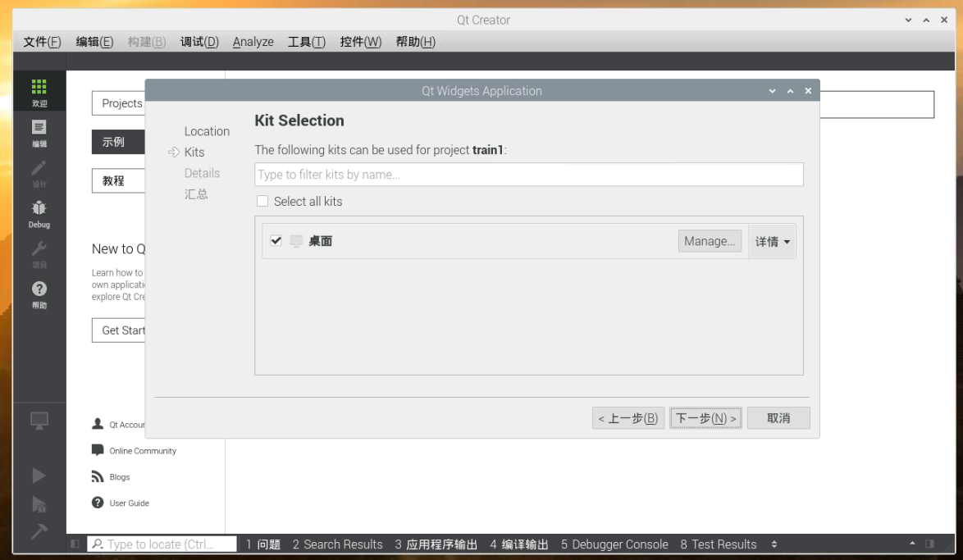Image resolution: width=963 pixels, height=560 pixels.
Task: Open Blogs RSS feed icon
Action: (x=98, y=476)
